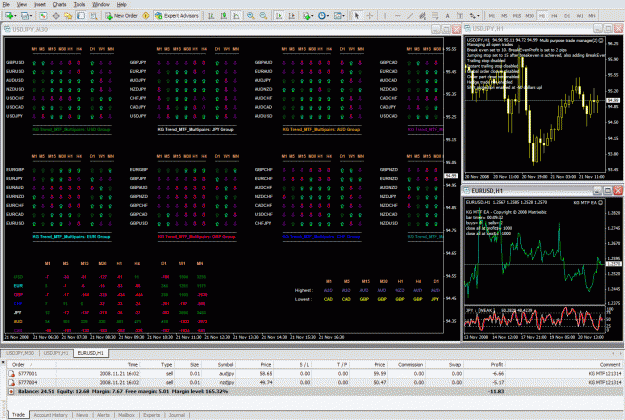Open the News terminal tab

82,415
